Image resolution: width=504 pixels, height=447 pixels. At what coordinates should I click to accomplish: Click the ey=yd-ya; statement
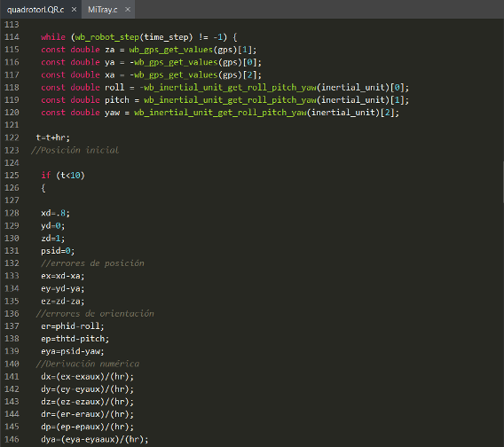point(63,288)
